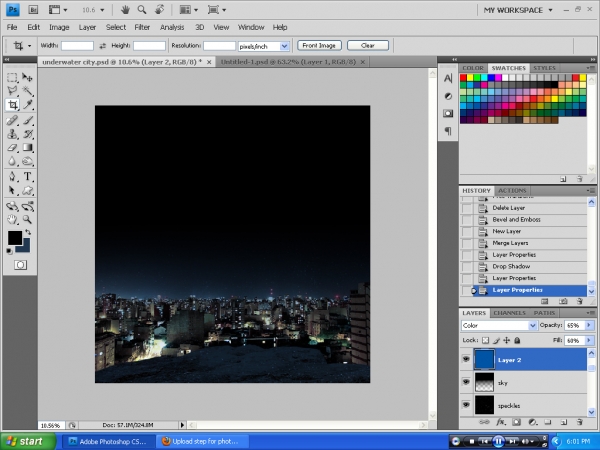Select the Path Selection tool
600x450 pixels.
click(x=12, y=190)
